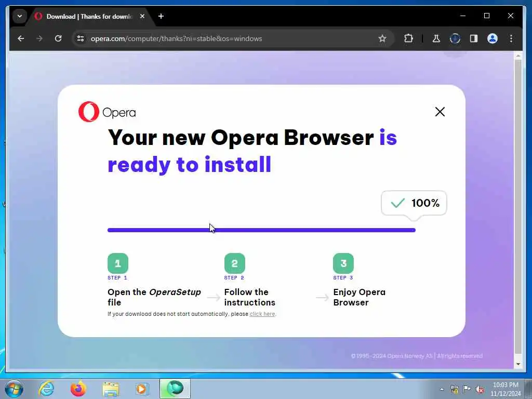The height and width of the screenshot is (399, 532).
Task: Reload the Opera download page
Action: pos(58,38)
